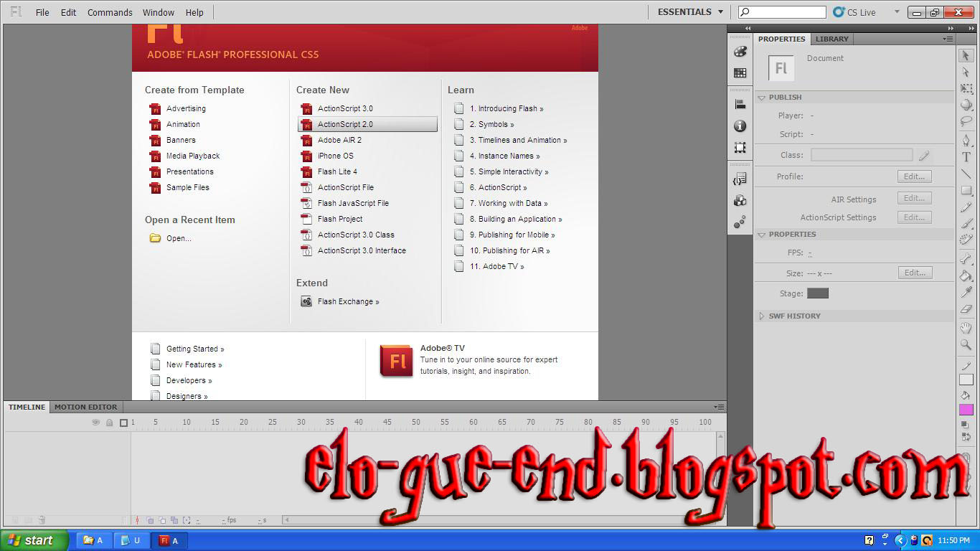Open the Help menu
This screenshot has width=980, height=551.
point(194,12)
